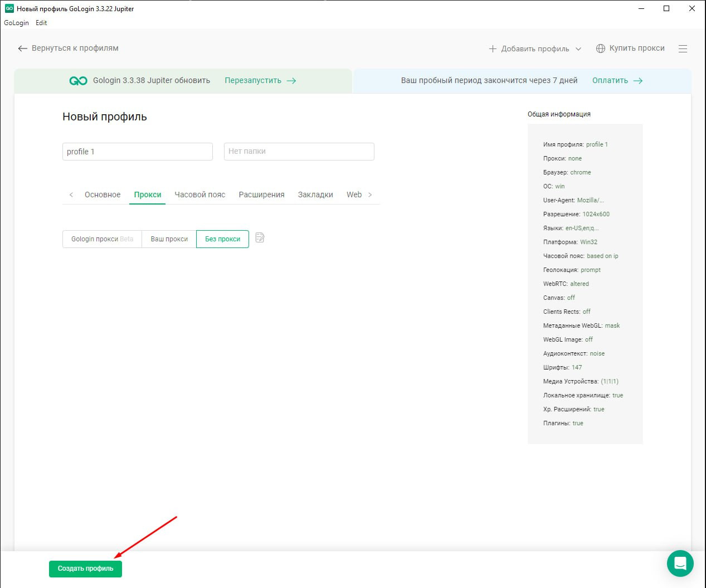Click the WebRTC: altered row
706x588 pixels.
[566, 284]
